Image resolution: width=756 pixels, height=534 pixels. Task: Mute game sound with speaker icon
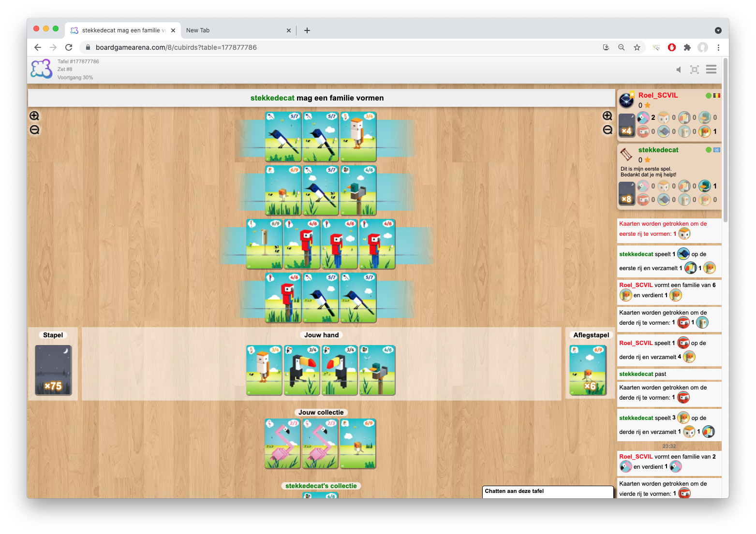tap(679, 70)
